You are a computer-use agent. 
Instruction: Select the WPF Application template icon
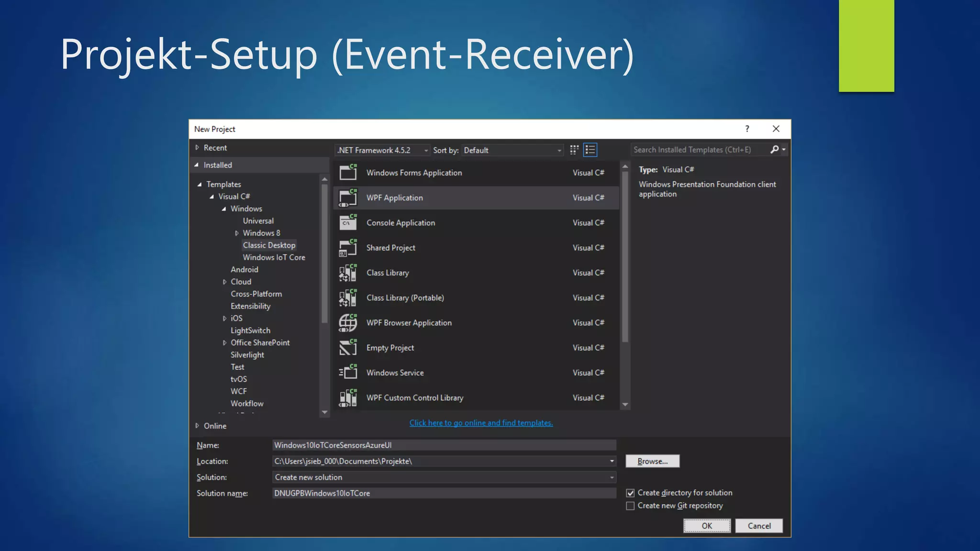point(348,198)
